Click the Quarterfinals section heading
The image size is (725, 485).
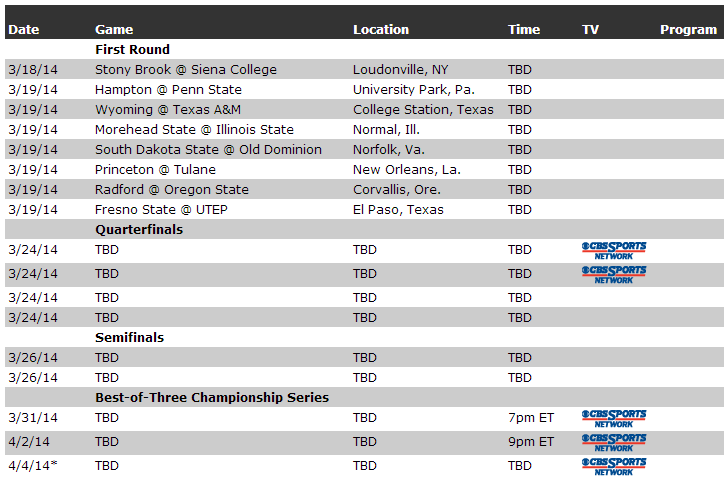pos(139,230)
